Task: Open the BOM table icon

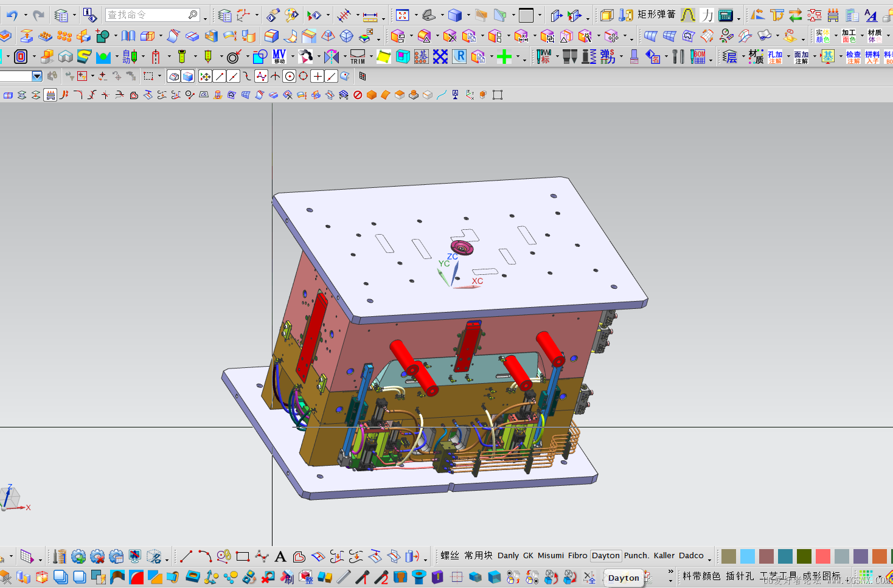Action: pos(698,57)
